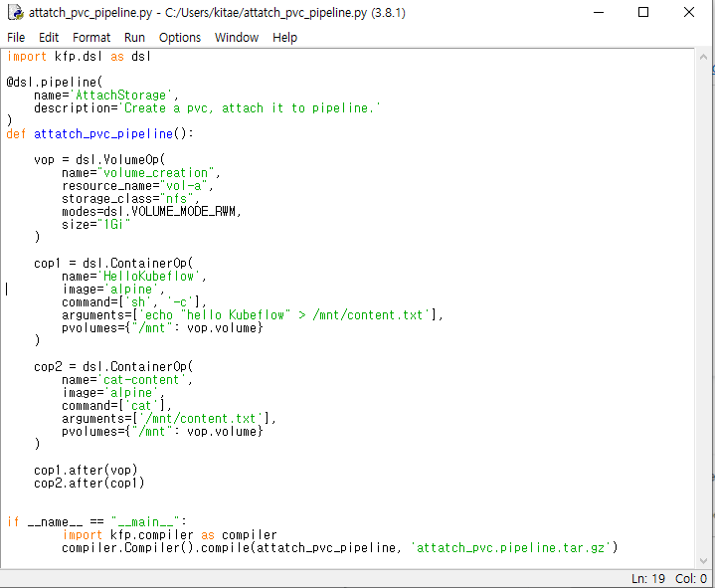Click the 'import kfp.dsl as dsl' line
Viewport: 715px width, 588px height.
pos(79,57)
